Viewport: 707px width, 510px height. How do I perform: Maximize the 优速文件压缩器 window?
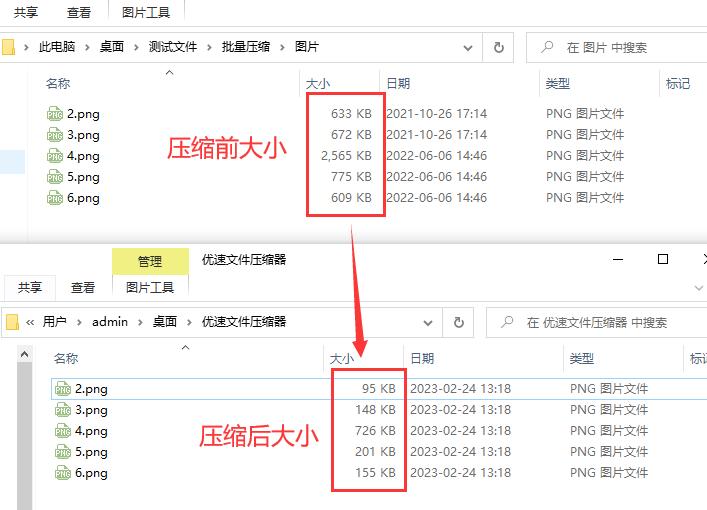click(663, 259)
